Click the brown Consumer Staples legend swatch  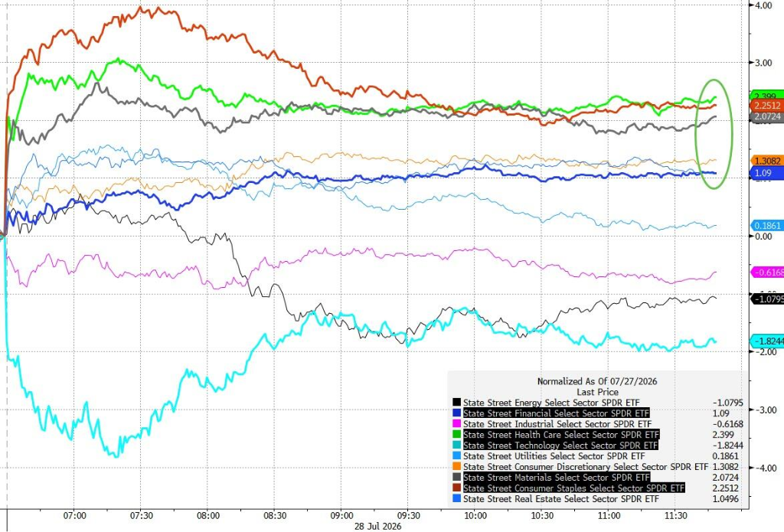(x=456, y=488)
